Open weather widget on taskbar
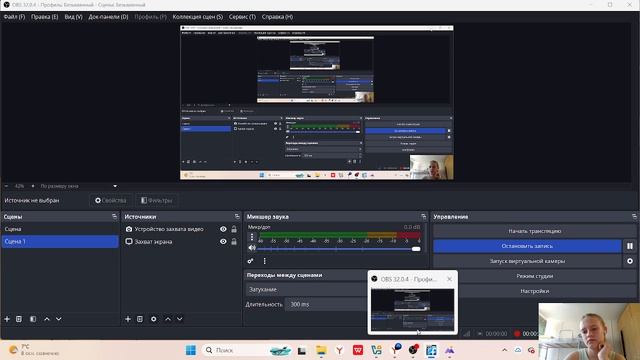Viewport: 640px width, 360px height. (34, 350)
